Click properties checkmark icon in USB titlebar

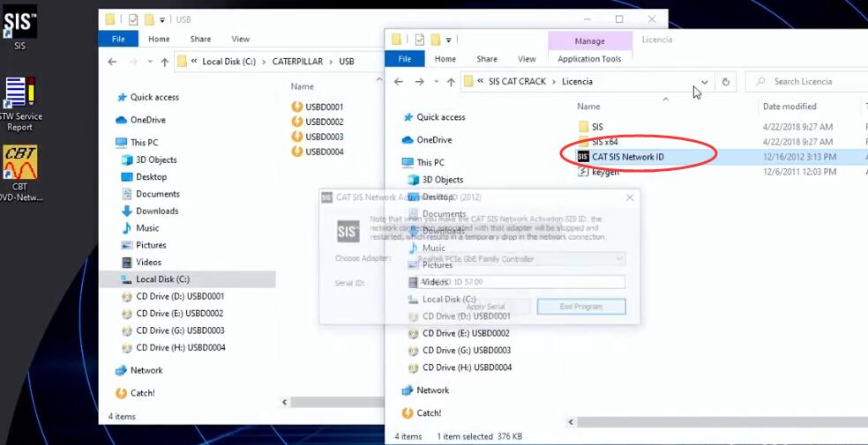(133, 20)
